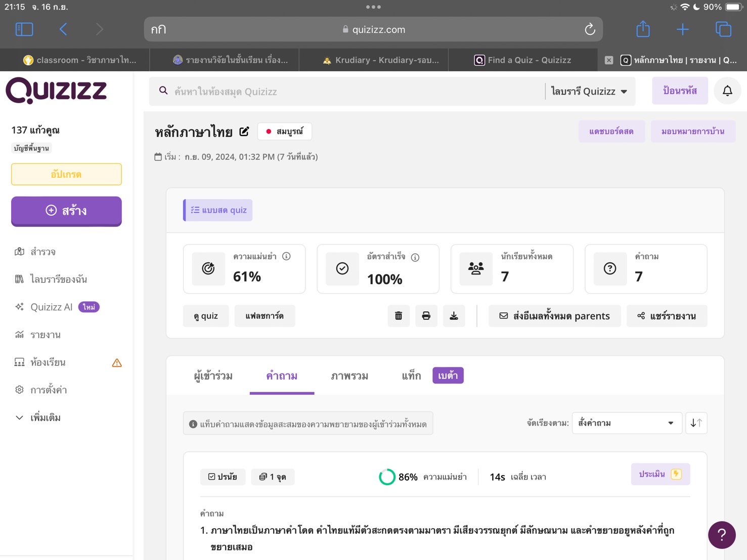Click แชร์รายงาน to share the report

click(x=667, y=315)
